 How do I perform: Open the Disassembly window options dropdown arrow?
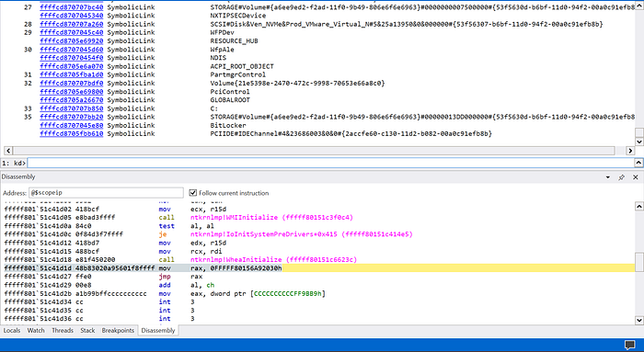(608, 177)
